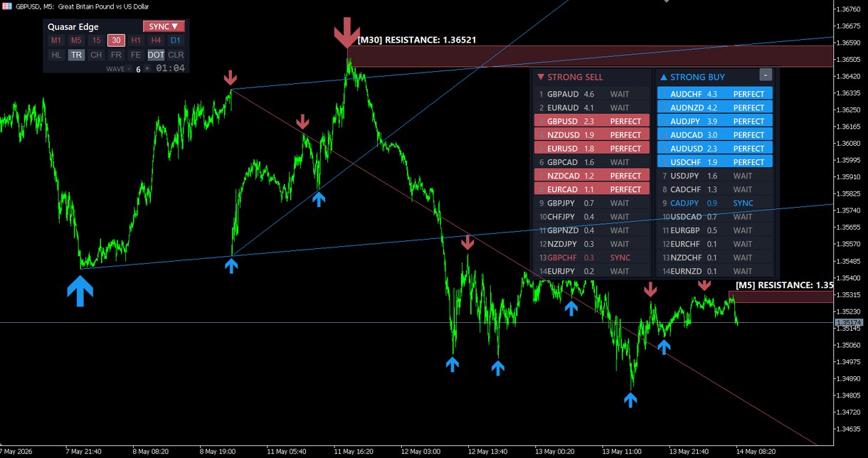Open the SYNC dropdown in Quasar Edge
Screen dimensions: 868x458
click(x=164, y=26)
